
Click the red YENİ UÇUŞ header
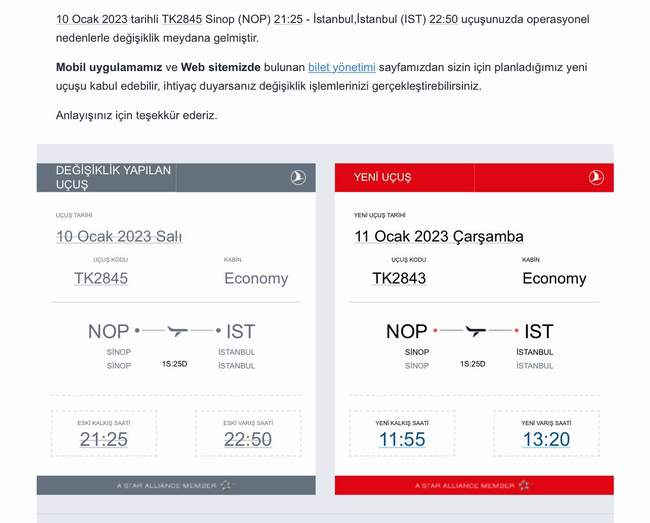pos(382,177)
